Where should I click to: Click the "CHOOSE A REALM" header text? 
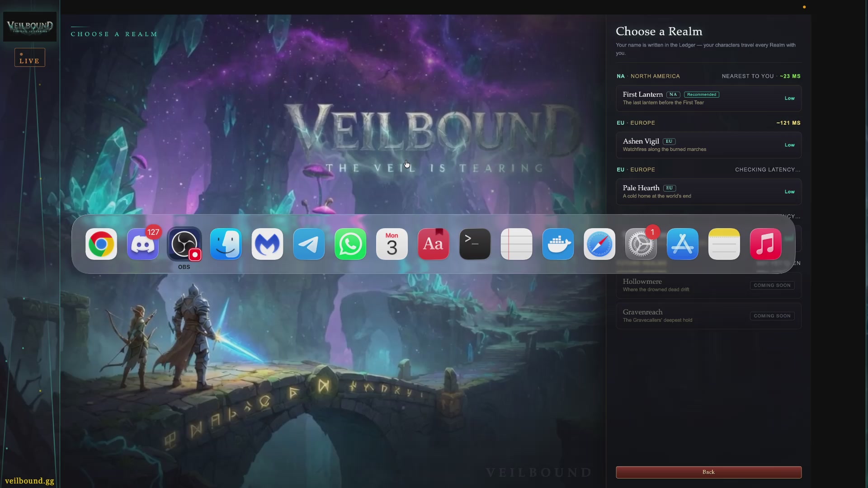click(114, 34)
